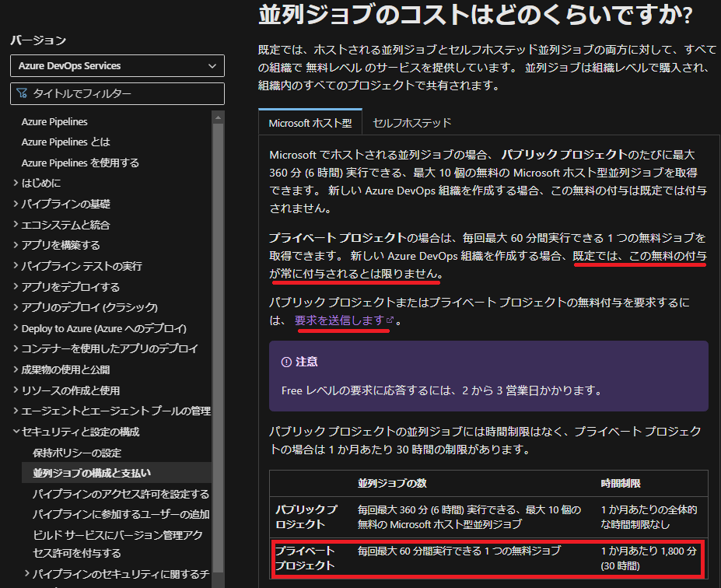The height and width of the screenshot is (588, 721).
Task: Collapse the セキュリティと設定の構成 chevron
Action: point(16,431)
